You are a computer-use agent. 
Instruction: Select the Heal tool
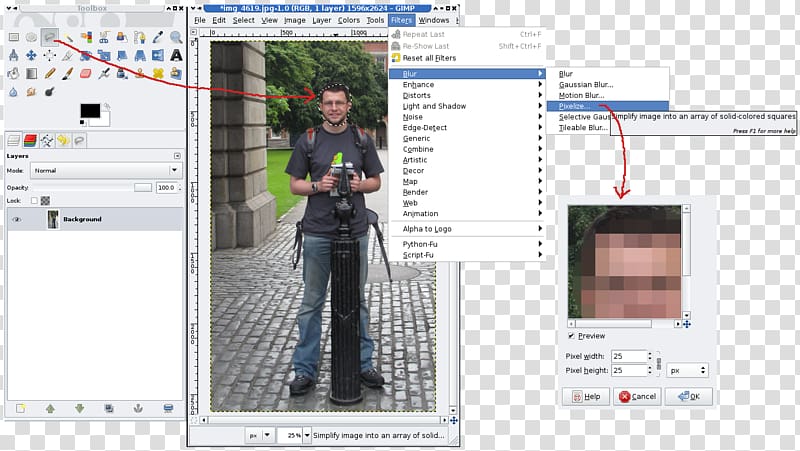[158, 73]
